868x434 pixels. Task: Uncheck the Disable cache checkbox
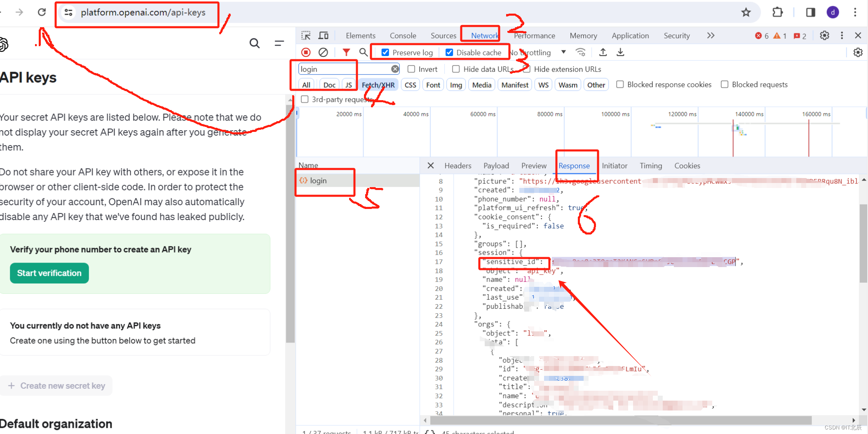[449, 52]
